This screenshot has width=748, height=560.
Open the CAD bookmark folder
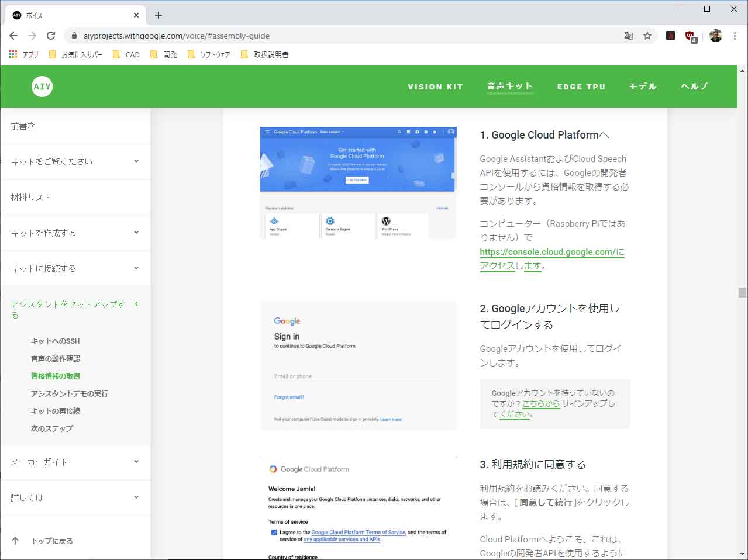click(126, 54)
